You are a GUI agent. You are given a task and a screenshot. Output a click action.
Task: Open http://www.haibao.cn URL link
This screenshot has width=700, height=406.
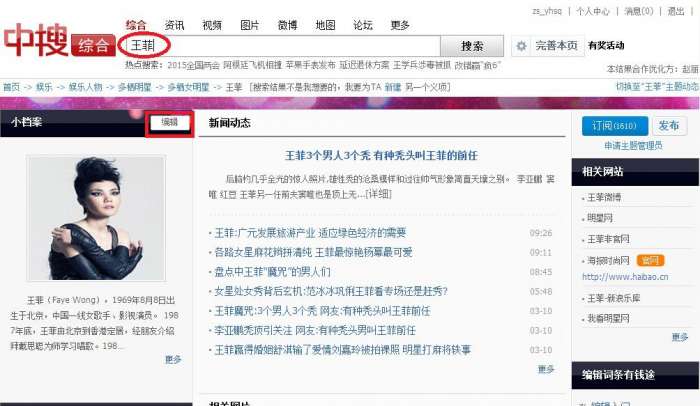coord(625,277)
